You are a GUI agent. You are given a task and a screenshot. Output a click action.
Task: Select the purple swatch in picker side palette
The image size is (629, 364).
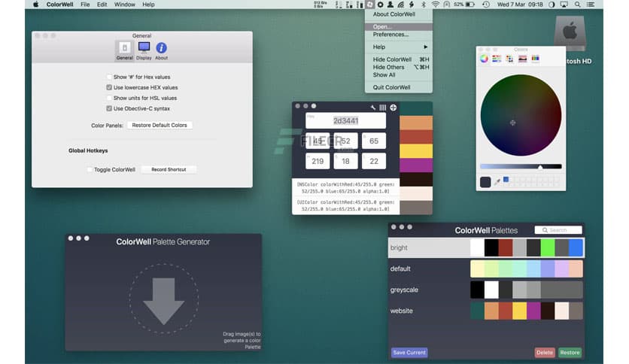tap(416, 165)
